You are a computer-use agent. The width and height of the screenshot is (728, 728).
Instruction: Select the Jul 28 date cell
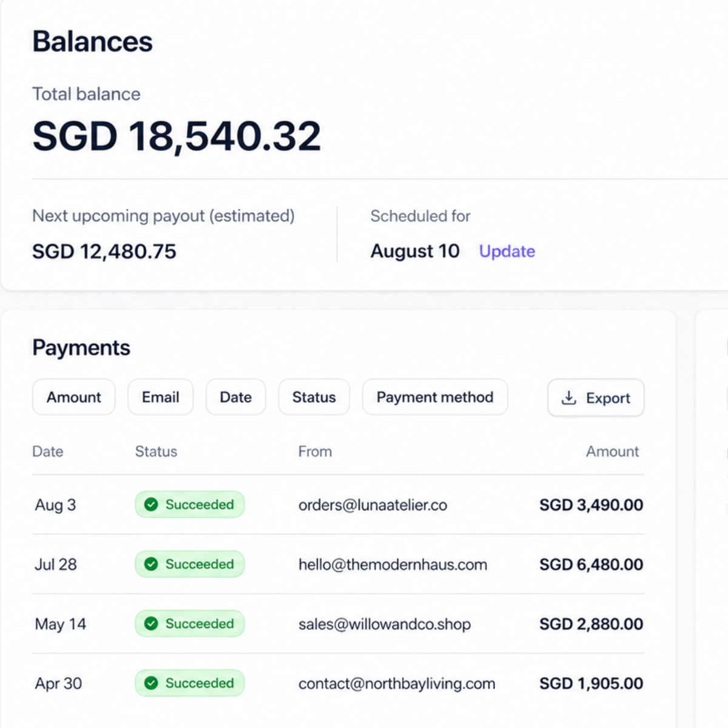tap(56, 564)
